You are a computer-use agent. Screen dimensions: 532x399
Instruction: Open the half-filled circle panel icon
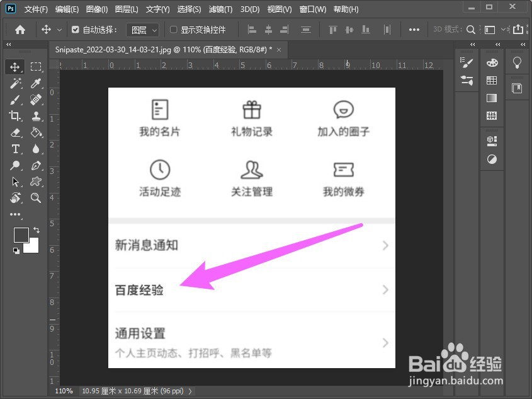(492, 159)
